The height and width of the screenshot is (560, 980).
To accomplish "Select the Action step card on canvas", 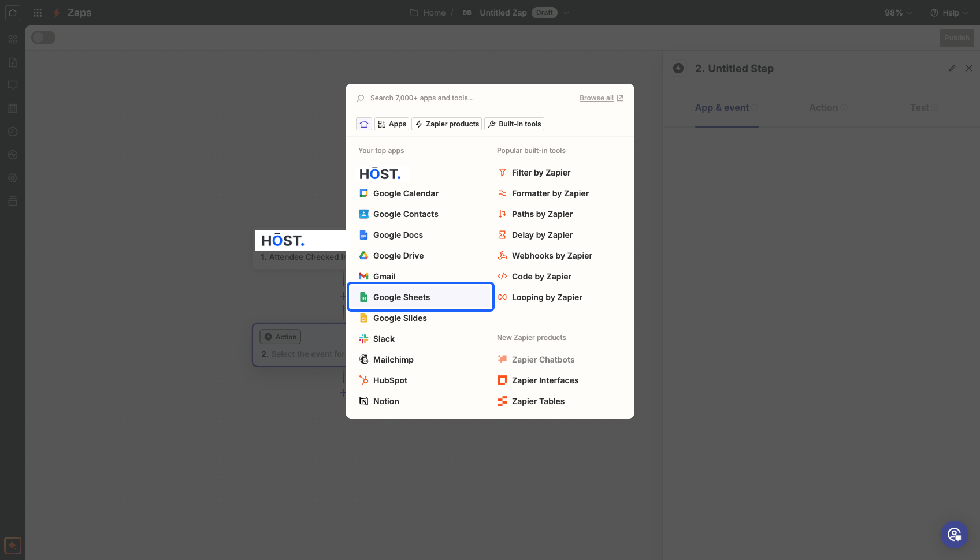I will click(x=300, y=345).
